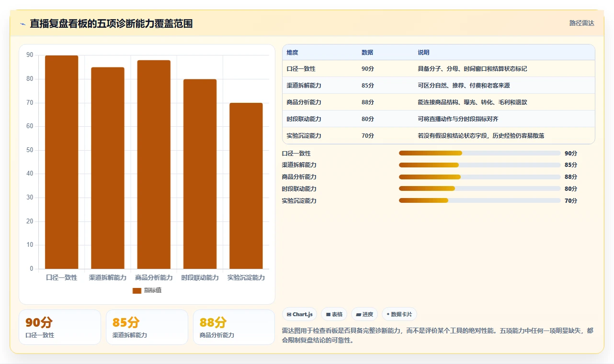
Task: Select the 数据卡片 tag chip
Action: click(x=399, y=314)
